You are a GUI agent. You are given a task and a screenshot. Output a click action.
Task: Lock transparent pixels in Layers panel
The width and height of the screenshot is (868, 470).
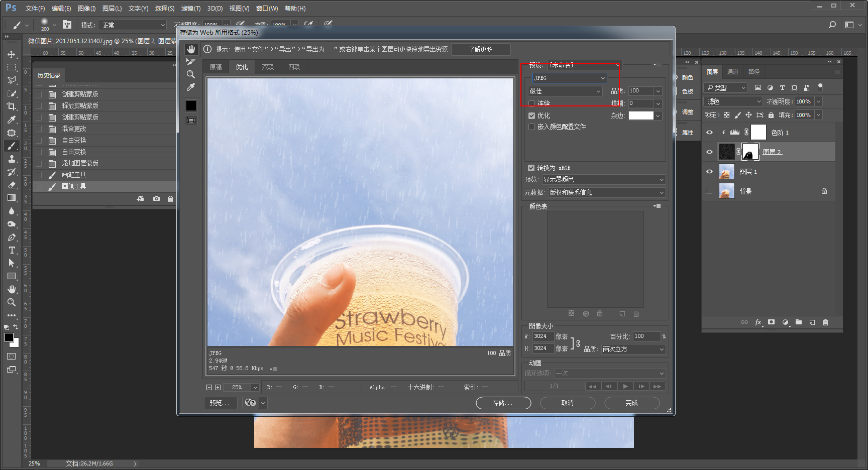726,115
